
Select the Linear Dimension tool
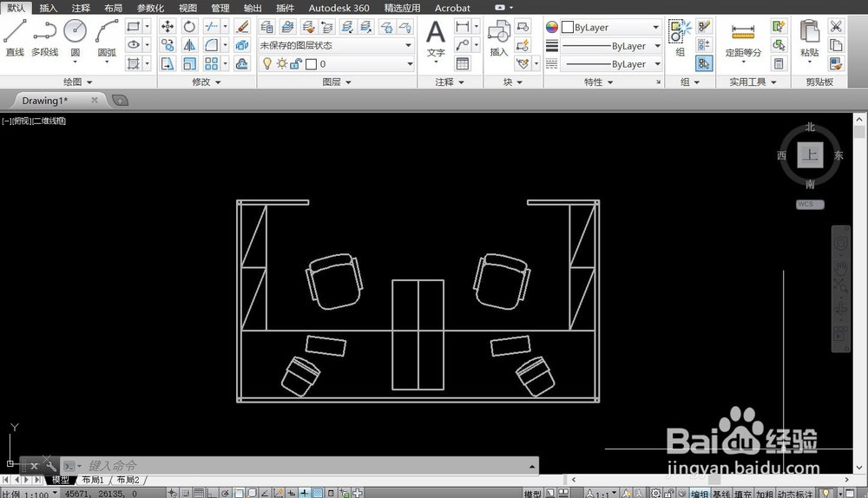click(463, 26)
